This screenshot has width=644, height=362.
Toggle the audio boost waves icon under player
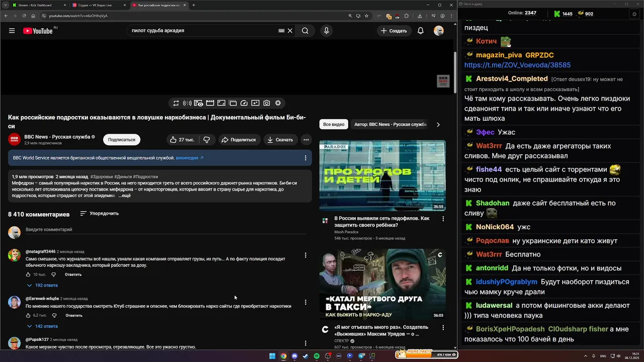[x=187, y=103]
